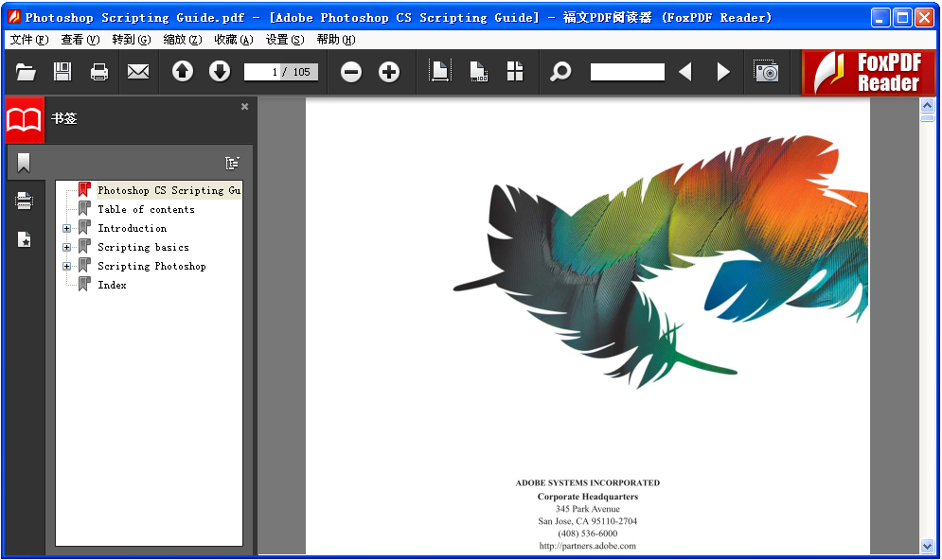Viewport: 942px width, 560px height.
Task: Take a snapshot with the camera icon
Action: [x=767, y=72]
